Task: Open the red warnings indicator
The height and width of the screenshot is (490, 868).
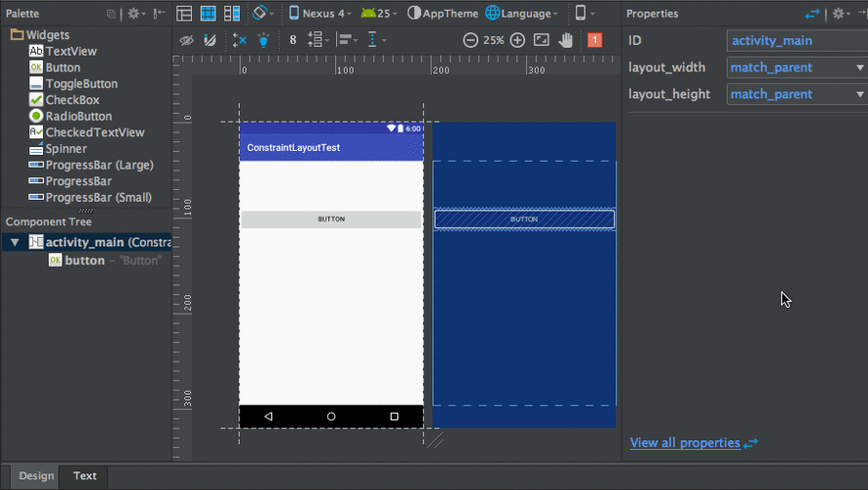Action: pos(595,40)
